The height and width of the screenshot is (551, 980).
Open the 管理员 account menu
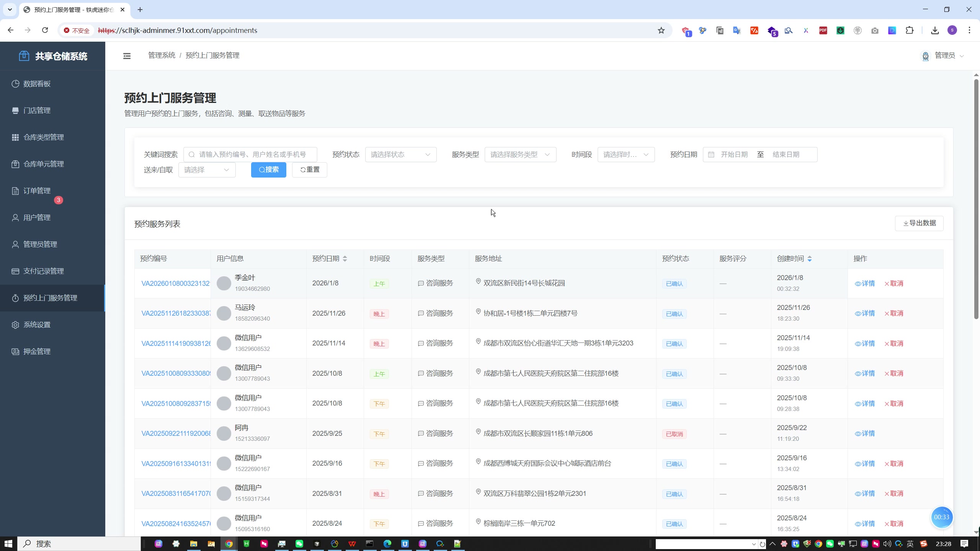click(x=944, y=56)
